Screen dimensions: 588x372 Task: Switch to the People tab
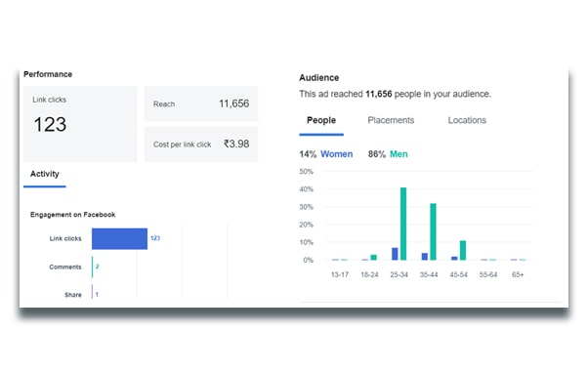(x=321, y=120)
